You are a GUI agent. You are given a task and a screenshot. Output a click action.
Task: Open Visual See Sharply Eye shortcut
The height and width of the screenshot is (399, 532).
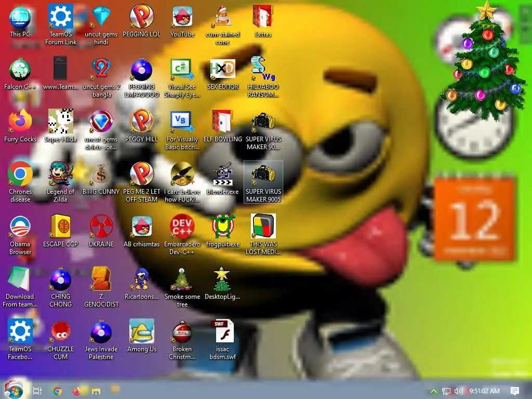tap(182, 77)
